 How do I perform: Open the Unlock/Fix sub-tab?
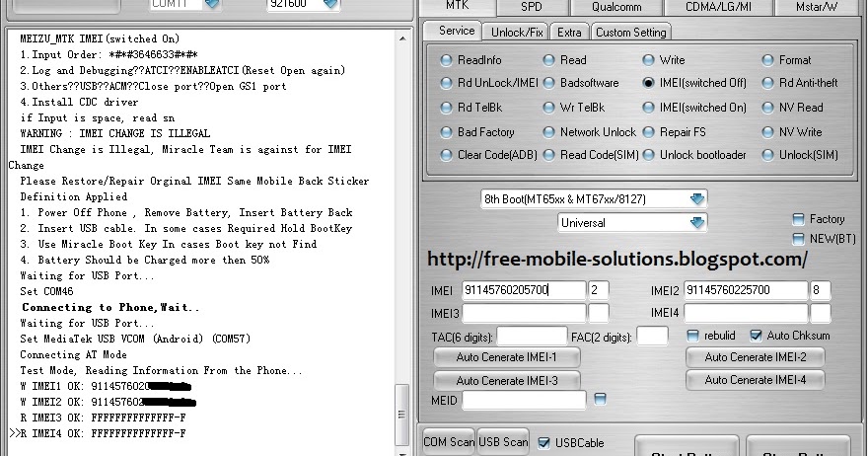coord(517,33)
